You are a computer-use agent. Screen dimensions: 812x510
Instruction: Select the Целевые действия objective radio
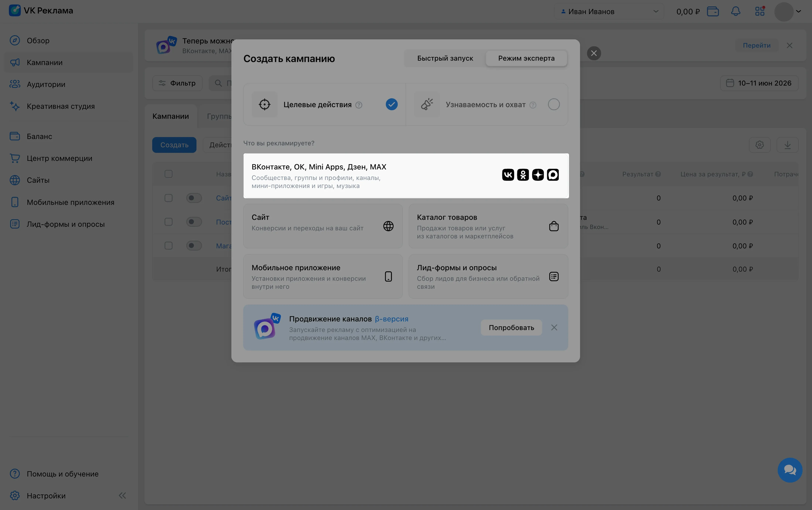(391, 104)
